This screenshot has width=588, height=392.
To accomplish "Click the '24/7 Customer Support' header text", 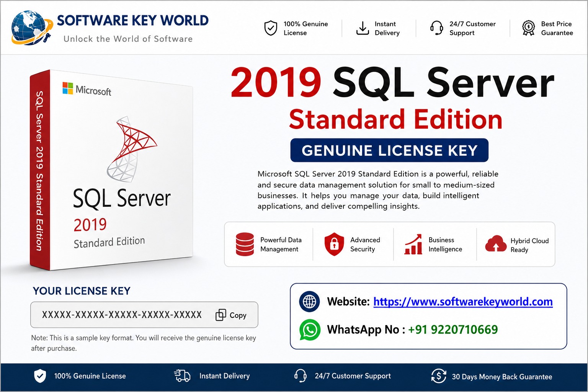I will point(472,28).
